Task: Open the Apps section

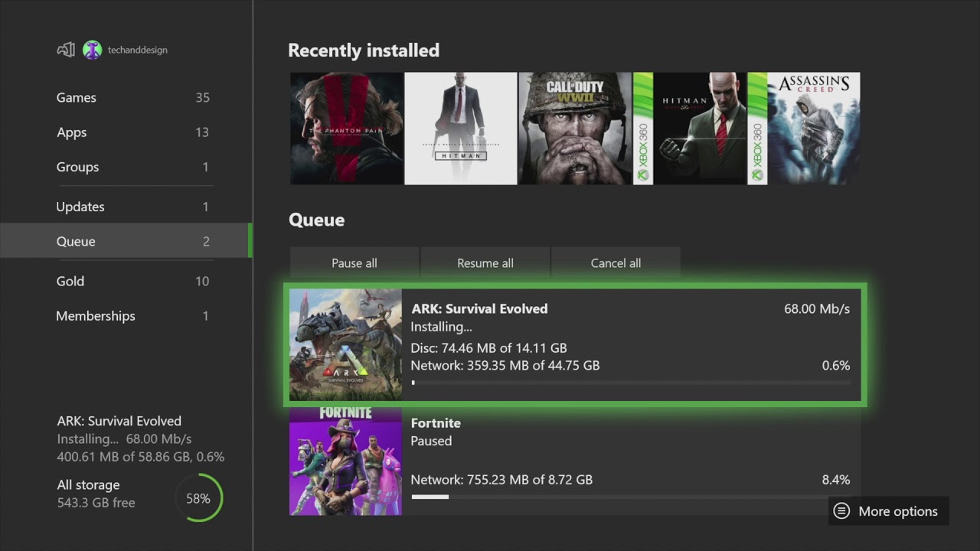Action: (x=126, y=132)
